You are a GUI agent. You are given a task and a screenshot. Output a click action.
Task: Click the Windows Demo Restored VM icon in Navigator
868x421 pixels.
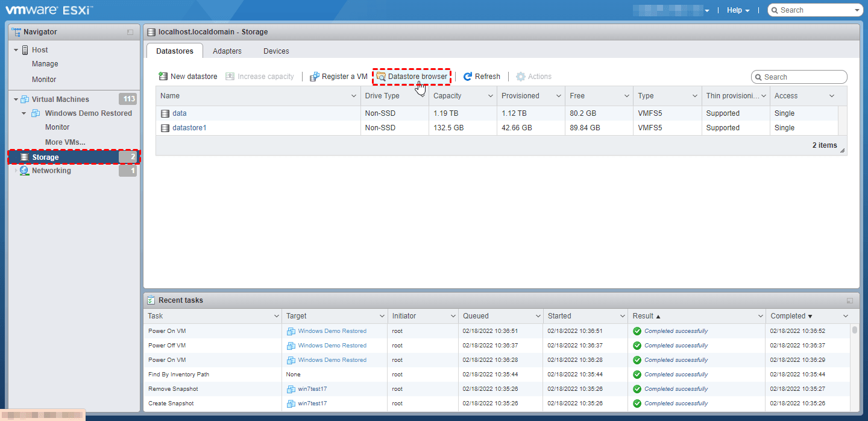[36, 113]
